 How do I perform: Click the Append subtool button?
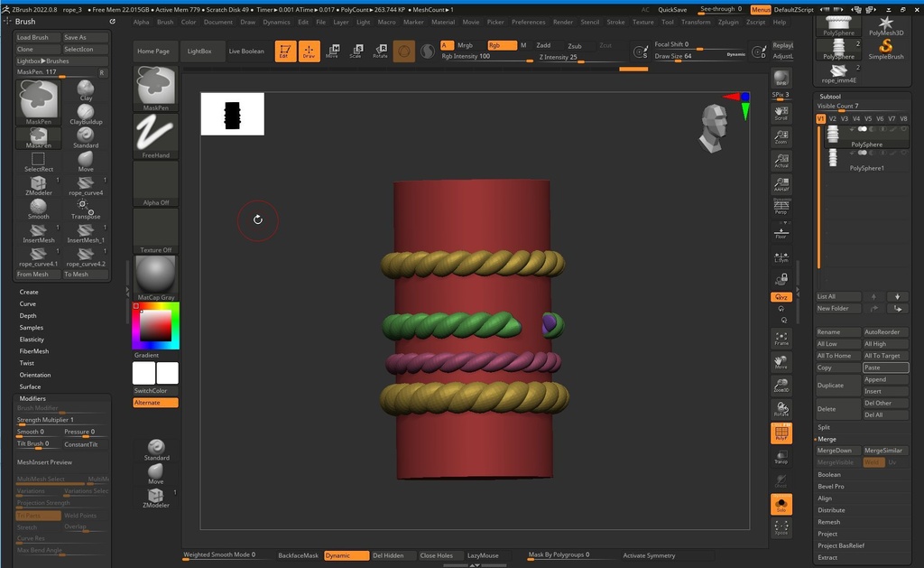coord(885,379)
